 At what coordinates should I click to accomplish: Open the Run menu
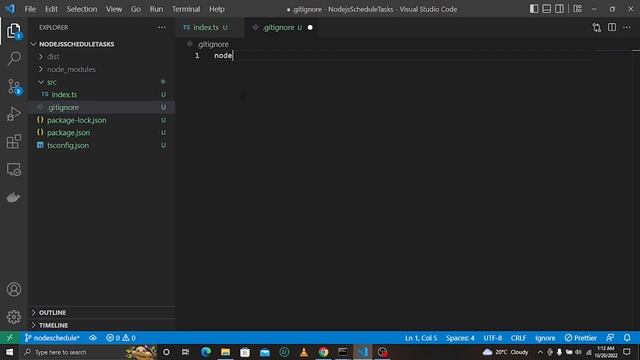pos(156,9)
